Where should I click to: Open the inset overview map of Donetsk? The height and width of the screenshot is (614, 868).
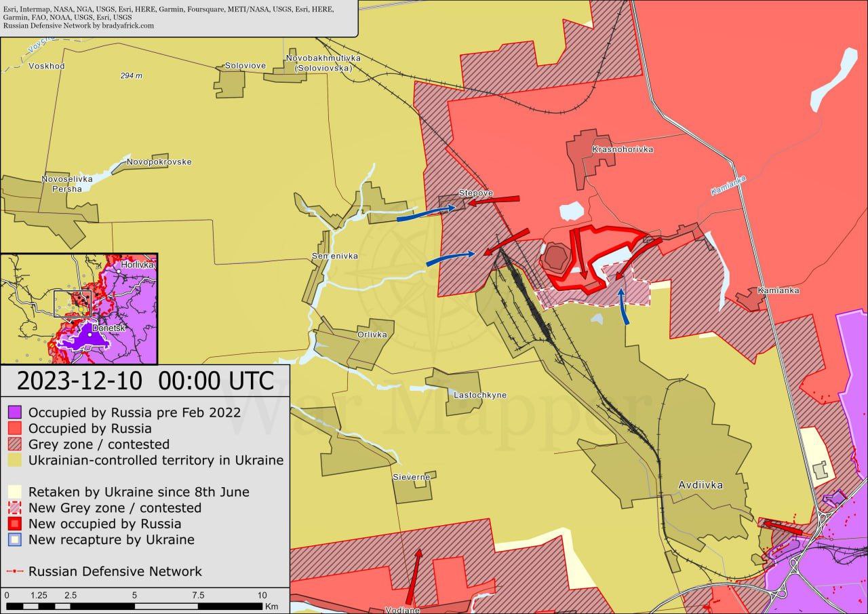point(79,309)
